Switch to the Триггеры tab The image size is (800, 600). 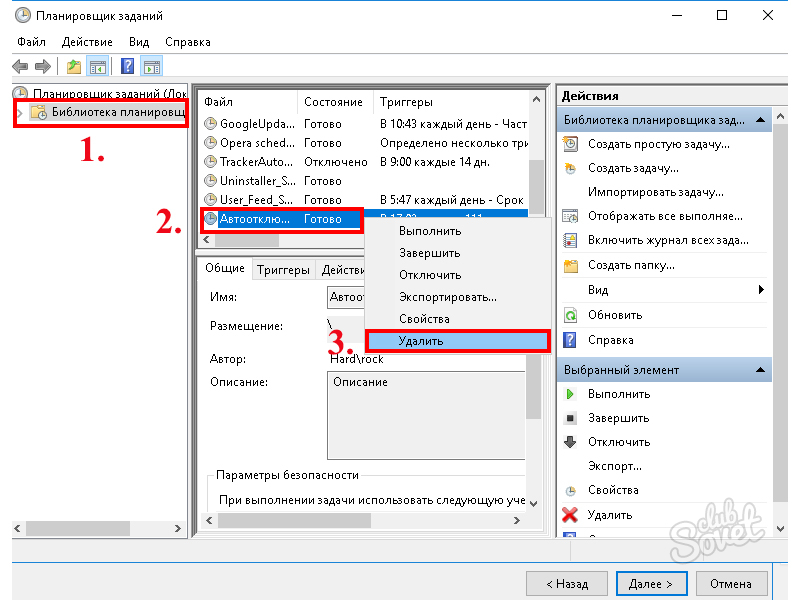tap(282, 269)
